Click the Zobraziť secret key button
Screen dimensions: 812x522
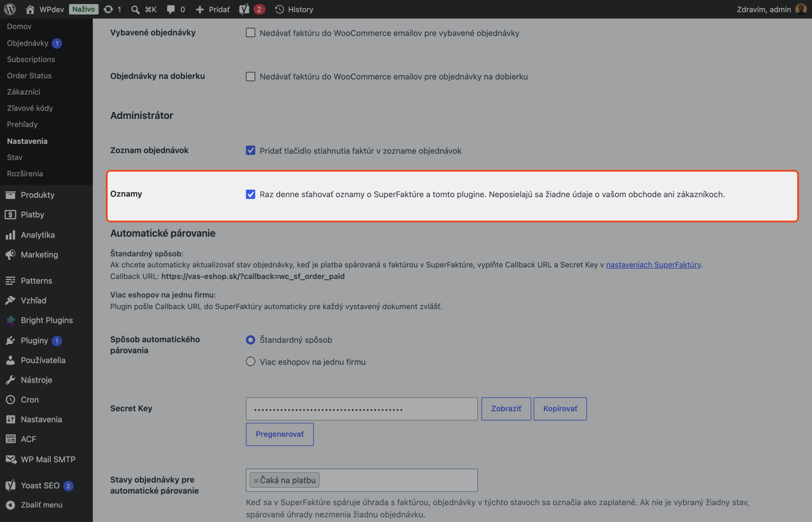tap(506, 409)
